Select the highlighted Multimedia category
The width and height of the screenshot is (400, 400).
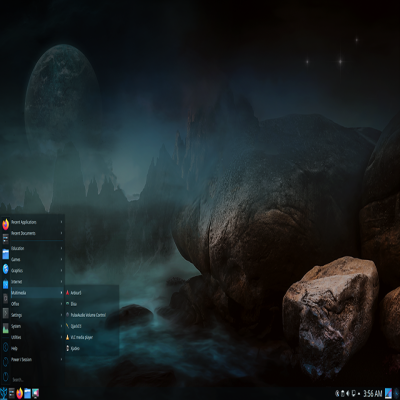(37, 293)
